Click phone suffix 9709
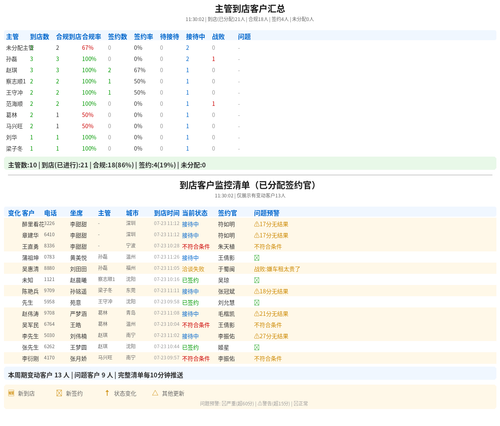 49,290
